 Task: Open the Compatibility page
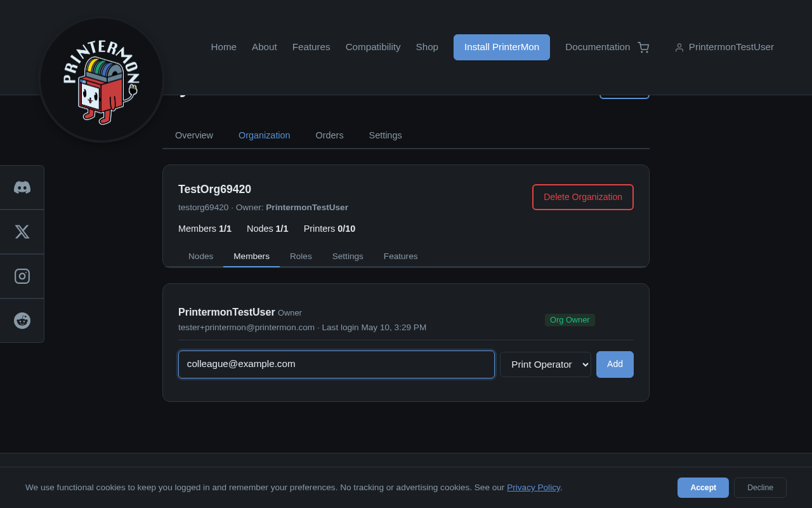373,47
